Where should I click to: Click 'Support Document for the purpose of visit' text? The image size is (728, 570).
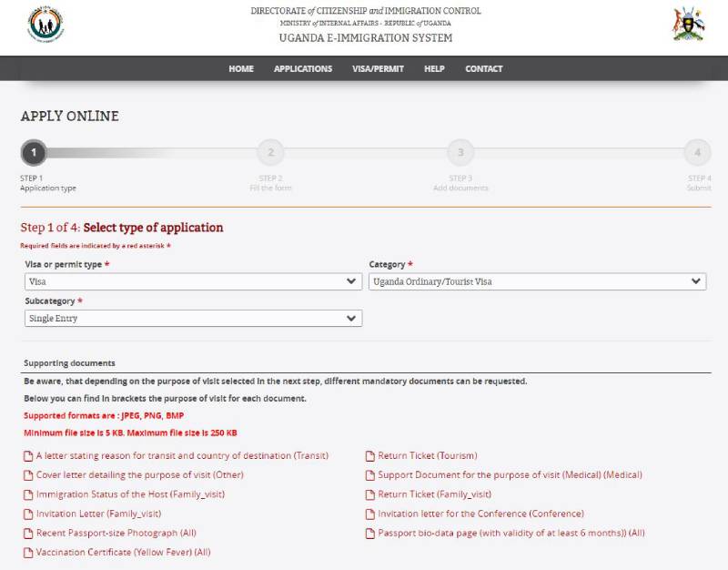tap(469, 474)
